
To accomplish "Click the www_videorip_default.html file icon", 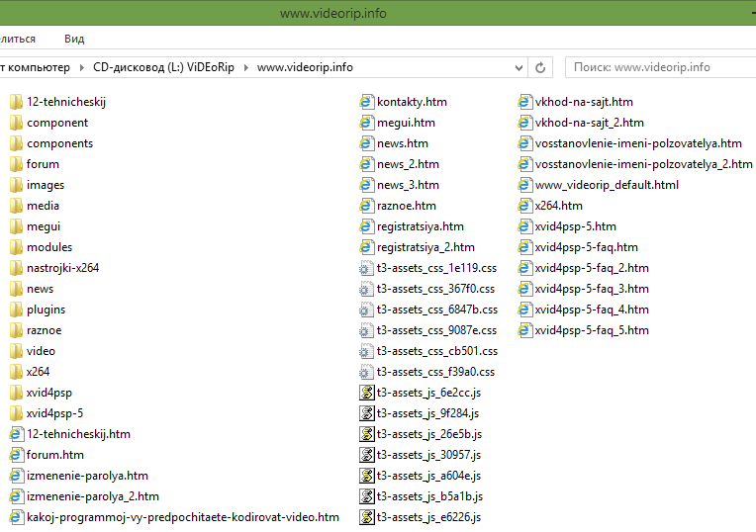I will point(524,185).
